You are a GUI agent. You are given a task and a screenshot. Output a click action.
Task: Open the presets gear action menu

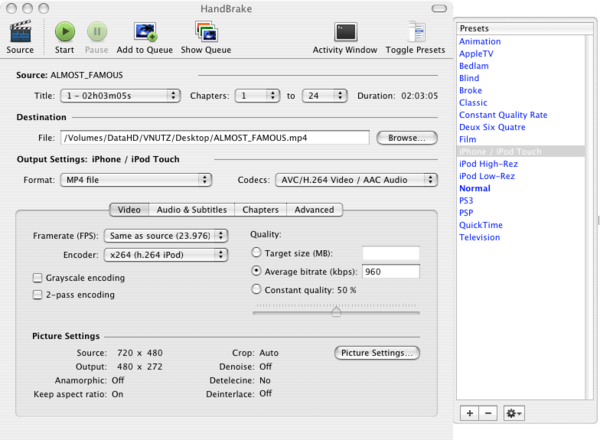click(514, 413)
